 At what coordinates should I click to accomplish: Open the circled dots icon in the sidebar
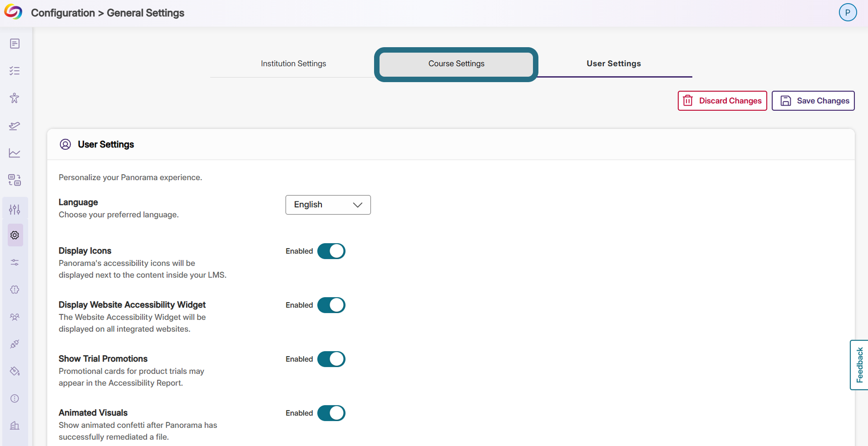[15, 398]
